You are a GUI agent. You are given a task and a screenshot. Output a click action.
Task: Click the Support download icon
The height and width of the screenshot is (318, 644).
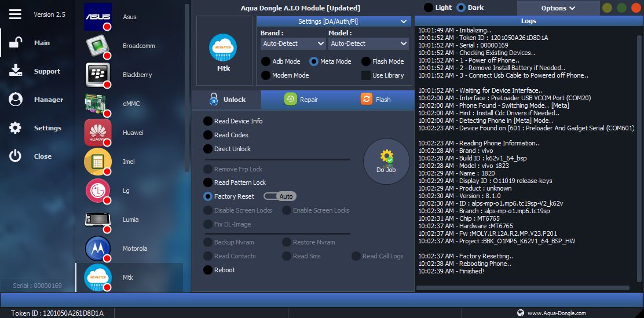coord(16,71)
